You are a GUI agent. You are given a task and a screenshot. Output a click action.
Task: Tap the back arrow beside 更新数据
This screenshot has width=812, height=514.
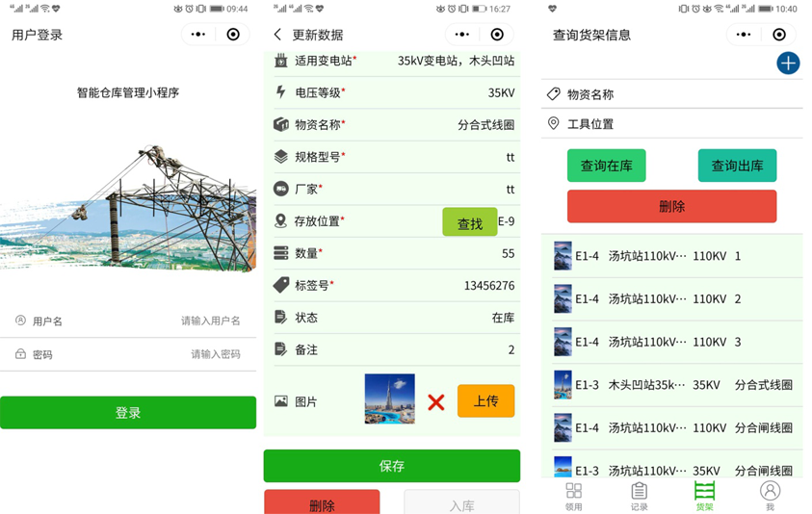click(278, 35)
